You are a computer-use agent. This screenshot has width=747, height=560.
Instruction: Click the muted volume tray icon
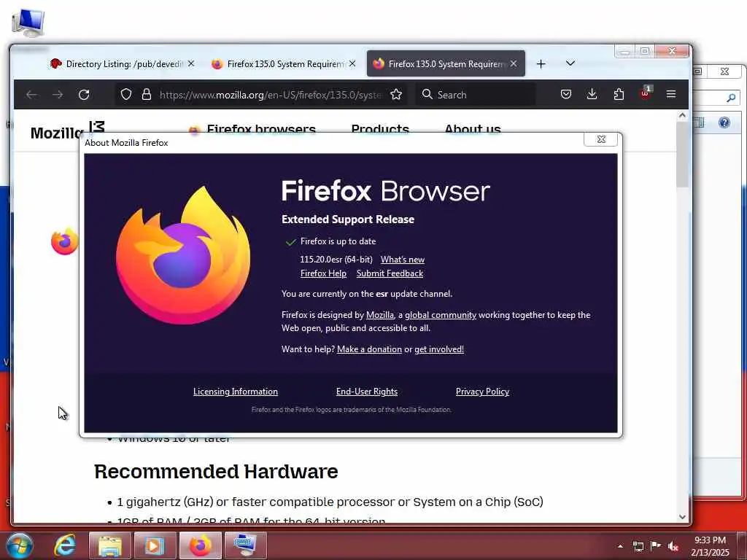point(673,546)
